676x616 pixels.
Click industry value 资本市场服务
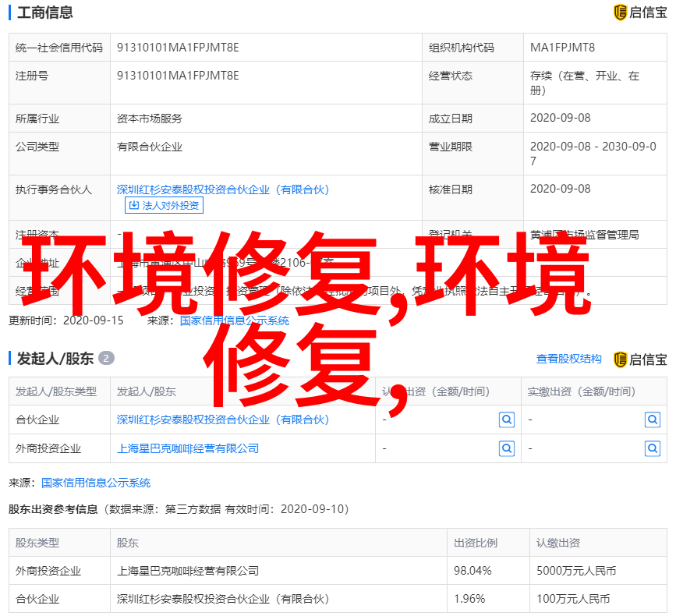[x=149, y=119]
